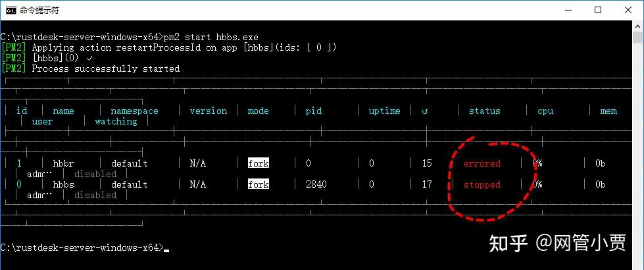The image size is (644, 270).
Task: Click the window title text 命令提示符
Action: point(39,11)
